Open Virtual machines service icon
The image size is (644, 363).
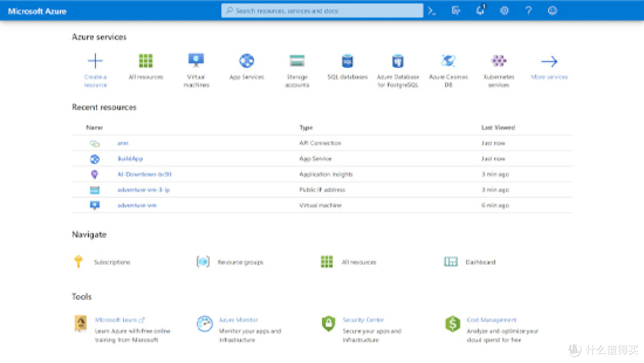pos(196,61)
